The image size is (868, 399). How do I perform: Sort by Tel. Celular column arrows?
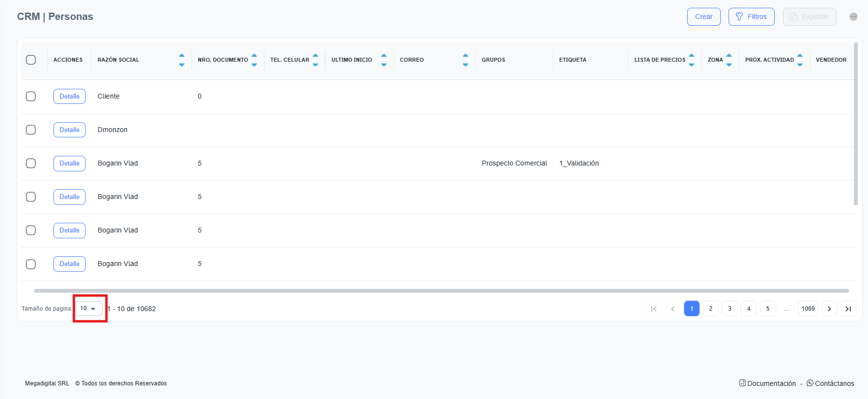click(315, 60)
